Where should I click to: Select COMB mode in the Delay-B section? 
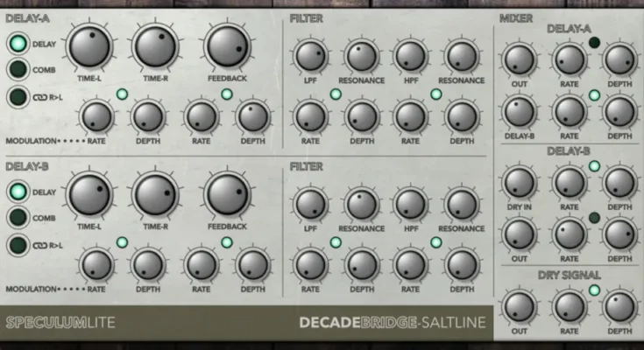click(17, 218)
